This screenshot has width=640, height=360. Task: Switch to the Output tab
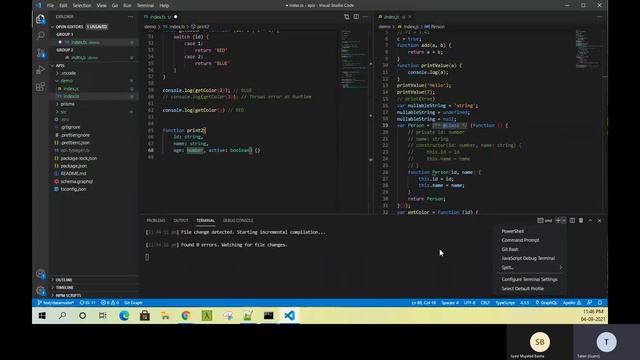[181, 220]
